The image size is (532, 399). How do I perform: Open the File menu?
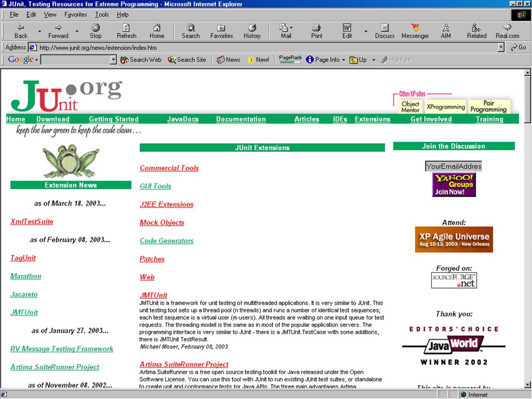(x=14, y=14)
